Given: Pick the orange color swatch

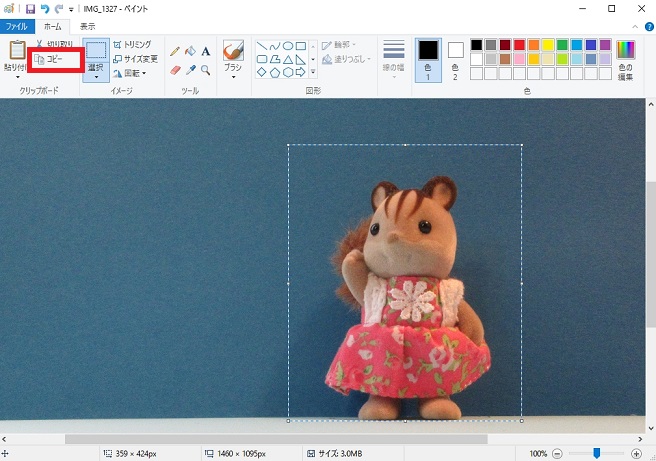Looking at the screenshot, I should (533, 45).
